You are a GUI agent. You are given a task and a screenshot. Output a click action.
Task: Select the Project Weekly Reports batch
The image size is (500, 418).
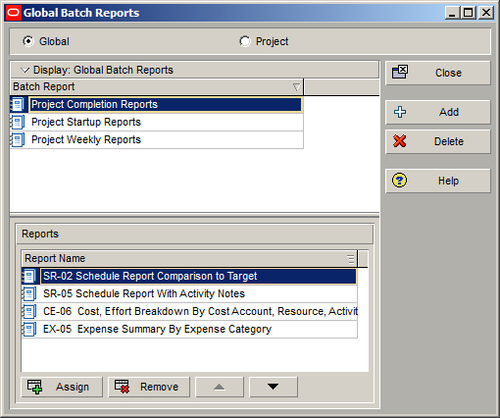(157, 140)
